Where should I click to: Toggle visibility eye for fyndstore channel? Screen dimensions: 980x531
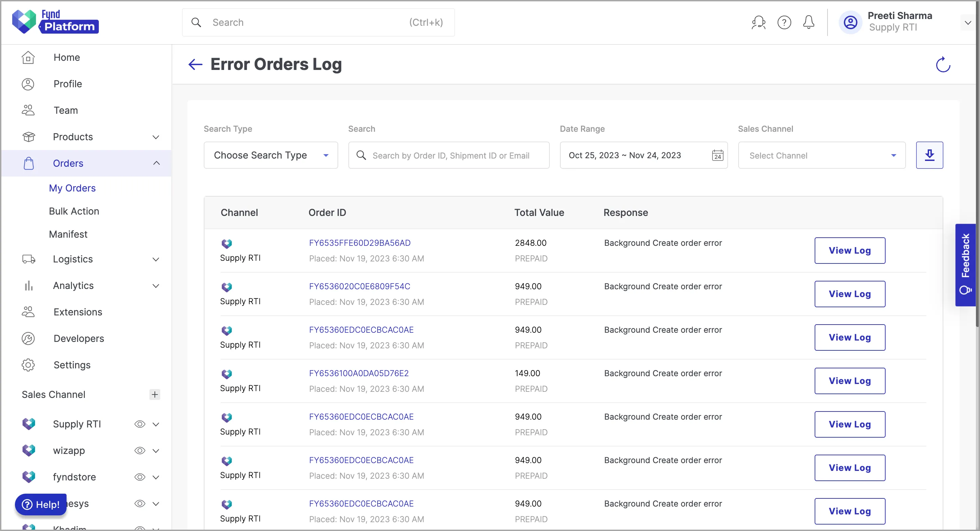click(140, 477)
